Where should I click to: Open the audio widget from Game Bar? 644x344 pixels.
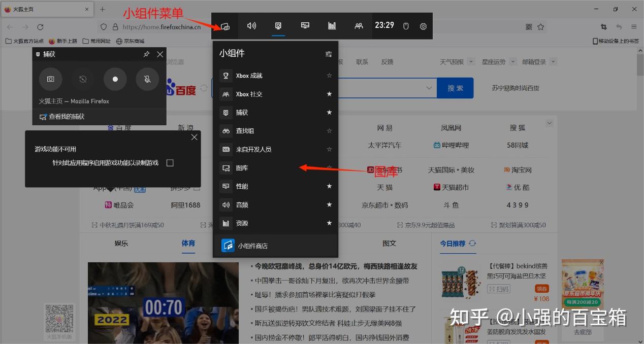tap(251, 25)
